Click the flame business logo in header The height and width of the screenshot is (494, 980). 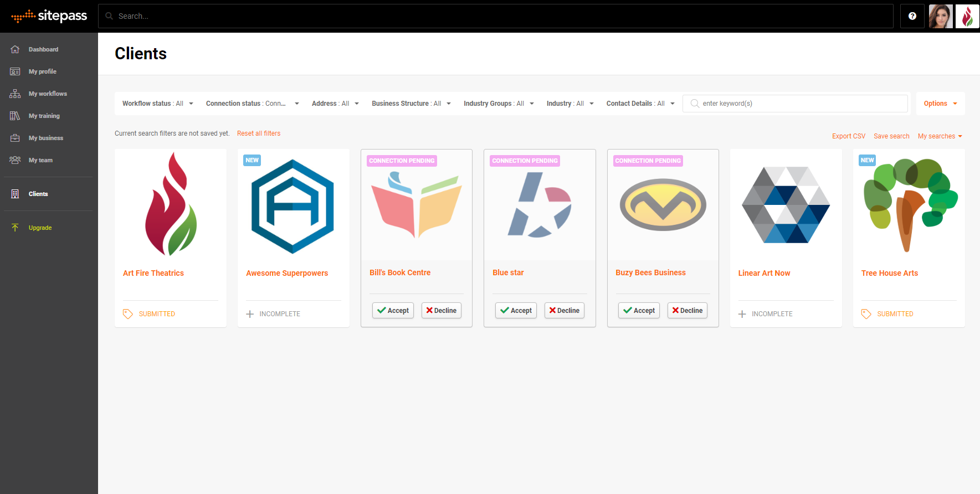coord(967,16)
